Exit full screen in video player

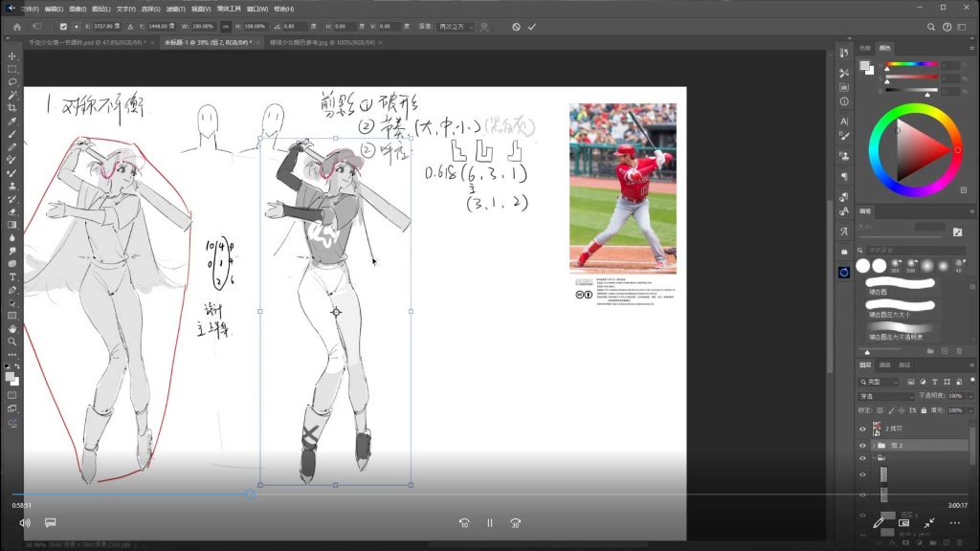point(929,523)
